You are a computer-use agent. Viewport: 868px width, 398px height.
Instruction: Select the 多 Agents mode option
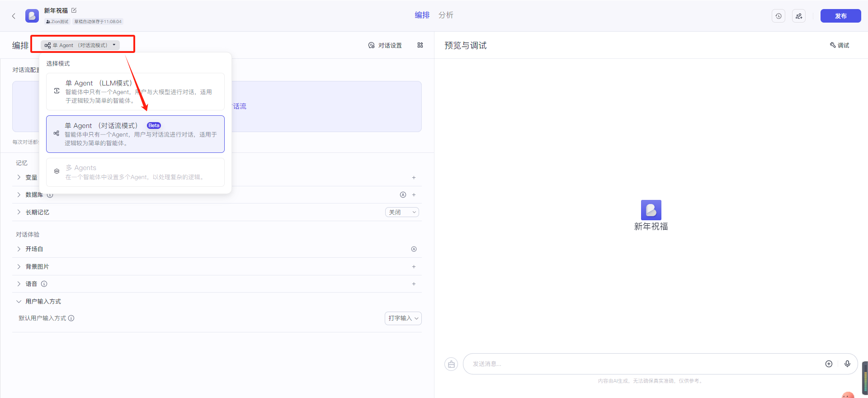(135, 172)
